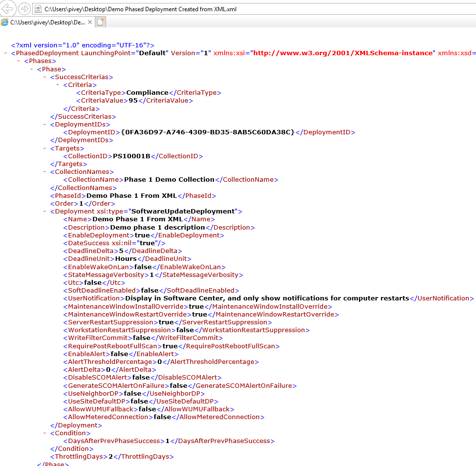Click the CriteriaValue 95

click(133, 101)
